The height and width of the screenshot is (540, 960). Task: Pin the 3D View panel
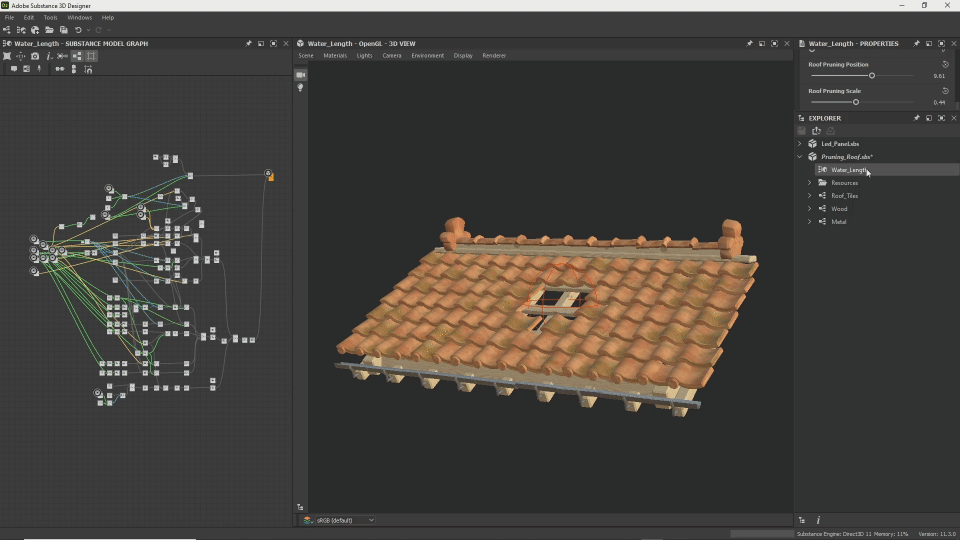(x=749, y=43)
